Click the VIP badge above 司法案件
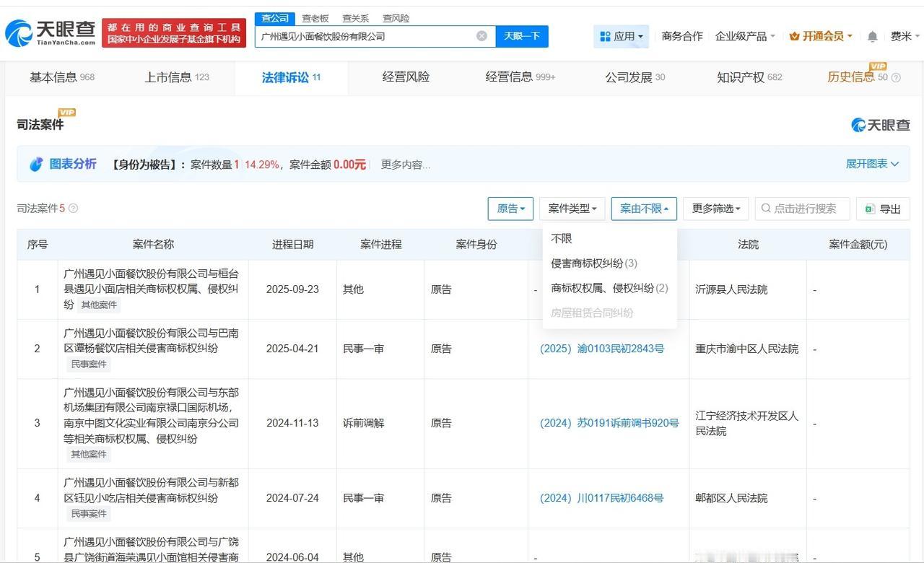This screenshot has width=924, height=563. click(67, 113)
